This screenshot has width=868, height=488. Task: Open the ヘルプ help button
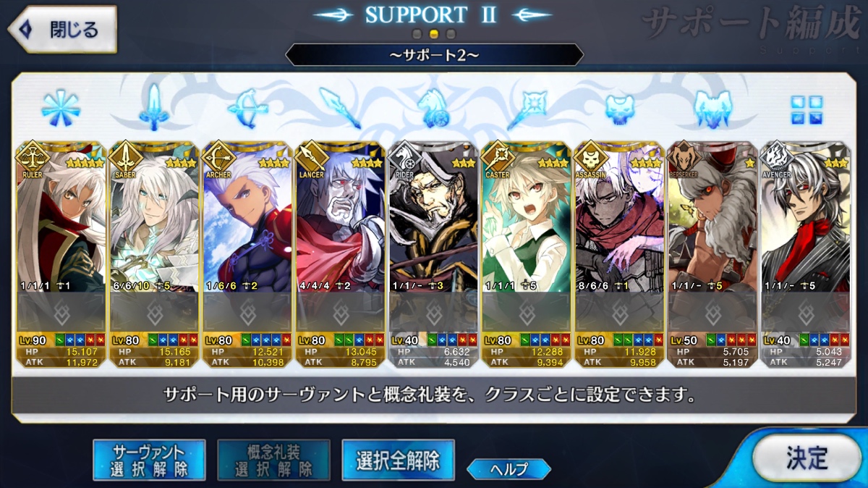point(509,468)
